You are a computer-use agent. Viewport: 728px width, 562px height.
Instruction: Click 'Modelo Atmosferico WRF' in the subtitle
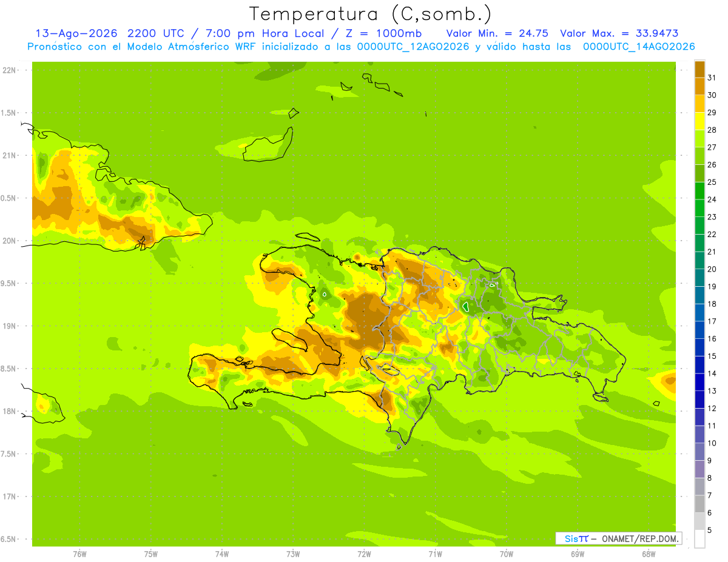click(x=198, y=47)
